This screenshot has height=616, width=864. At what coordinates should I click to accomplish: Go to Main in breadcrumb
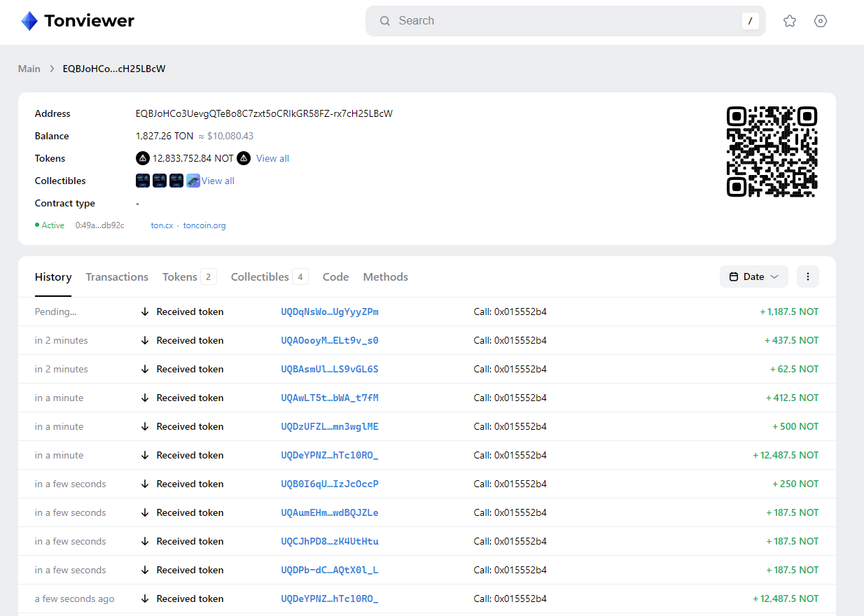(x=29, y=69)
